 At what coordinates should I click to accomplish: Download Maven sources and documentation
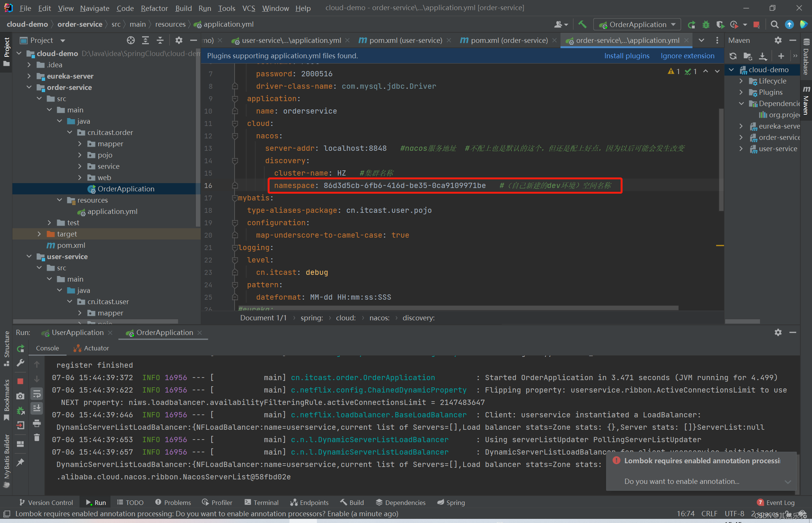pyautogui.click(x=763, y=56)
